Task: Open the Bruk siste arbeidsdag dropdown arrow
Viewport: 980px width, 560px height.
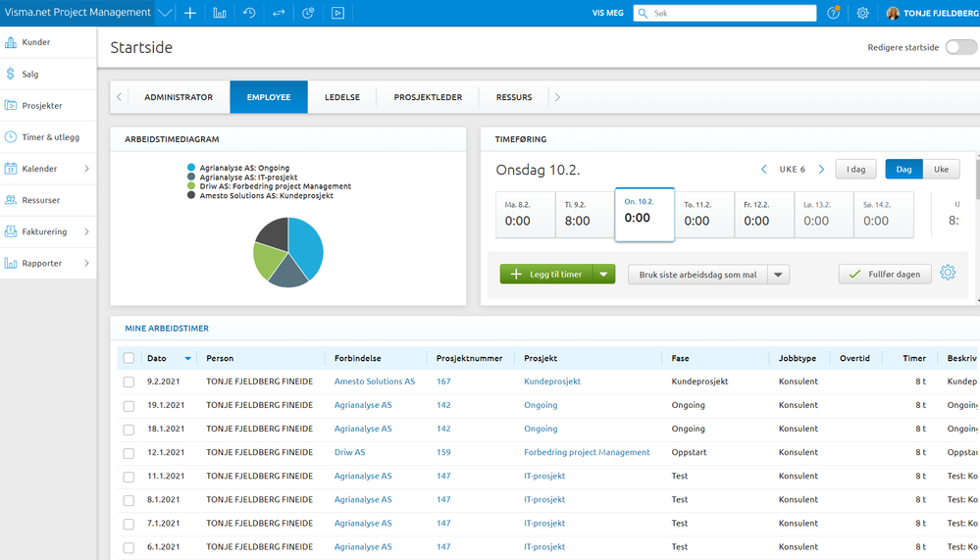Action: point(778,275)
